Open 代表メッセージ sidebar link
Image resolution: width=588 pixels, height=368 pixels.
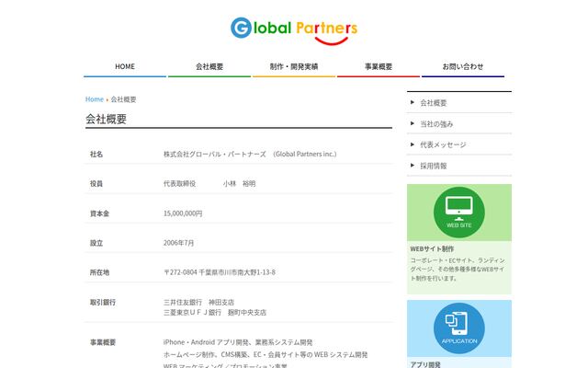point(443,145)
